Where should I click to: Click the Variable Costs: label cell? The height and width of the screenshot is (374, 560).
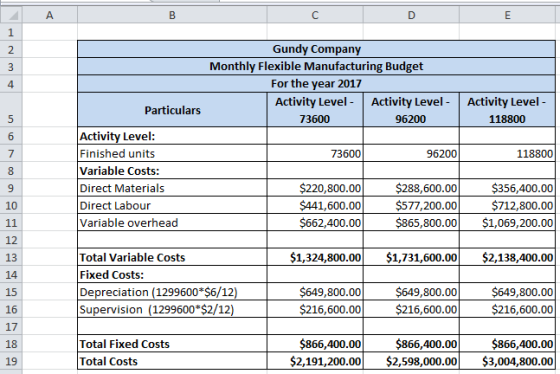(x=172, y=171)
